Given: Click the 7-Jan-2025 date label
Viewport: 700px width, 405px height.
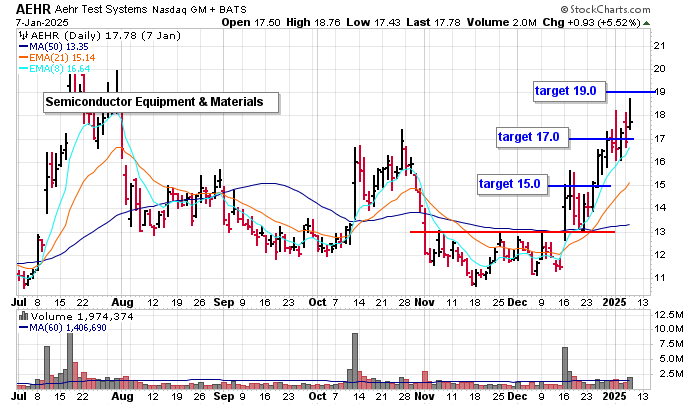Looking at the screenshot, I should click(x=42, y=22).
